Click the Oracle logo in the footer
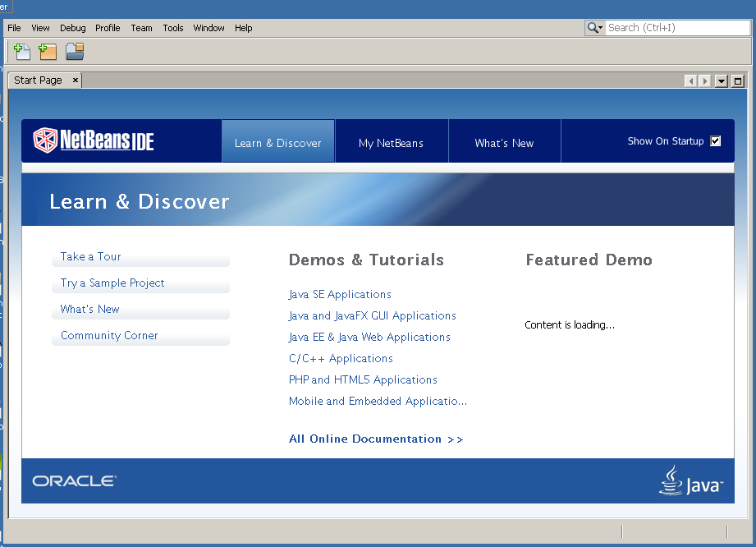756x547 pixels. 74,481
